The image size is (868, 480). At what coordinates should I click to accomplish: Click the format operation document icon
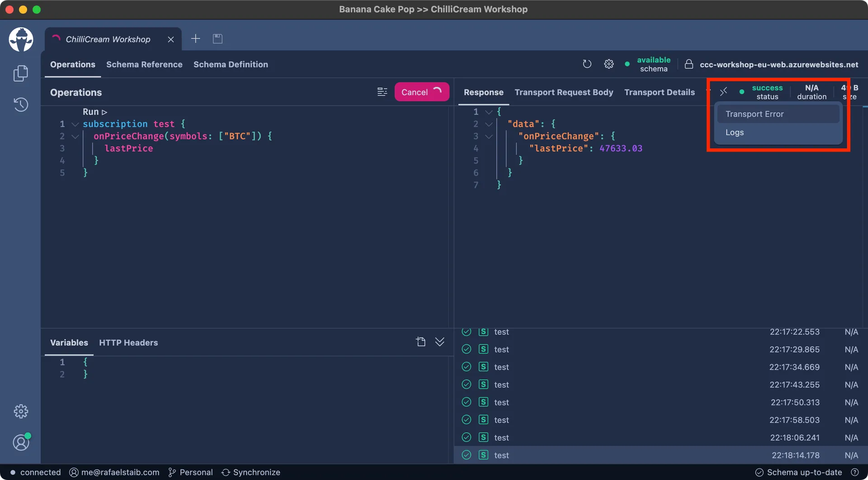tap(382, 92)
